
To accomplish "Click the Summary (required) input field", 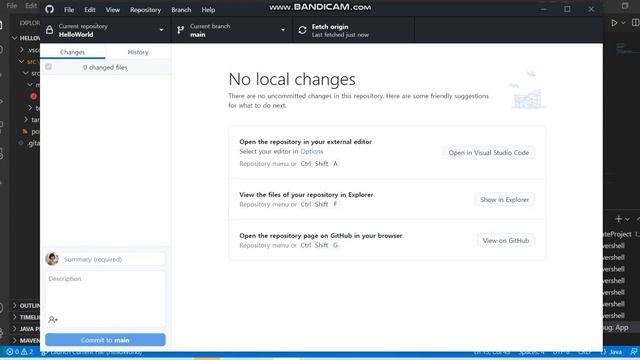I will (114, 259).
